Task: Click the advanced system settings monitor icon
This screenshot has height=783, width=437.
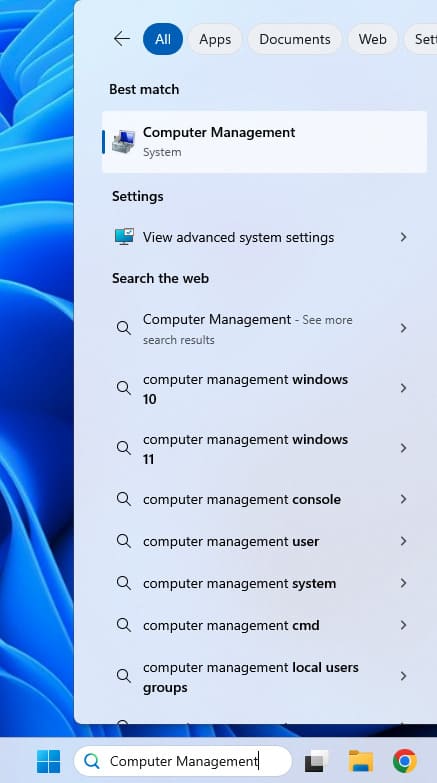Action: [x=124, y=237]
